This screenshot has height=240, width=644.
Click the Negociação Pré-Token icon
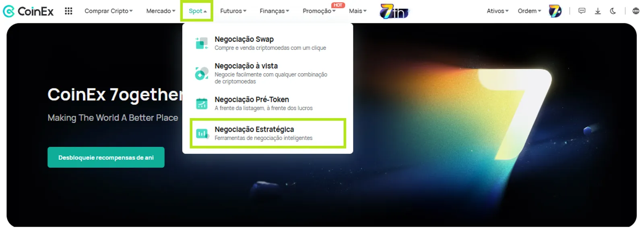(202, 104)
